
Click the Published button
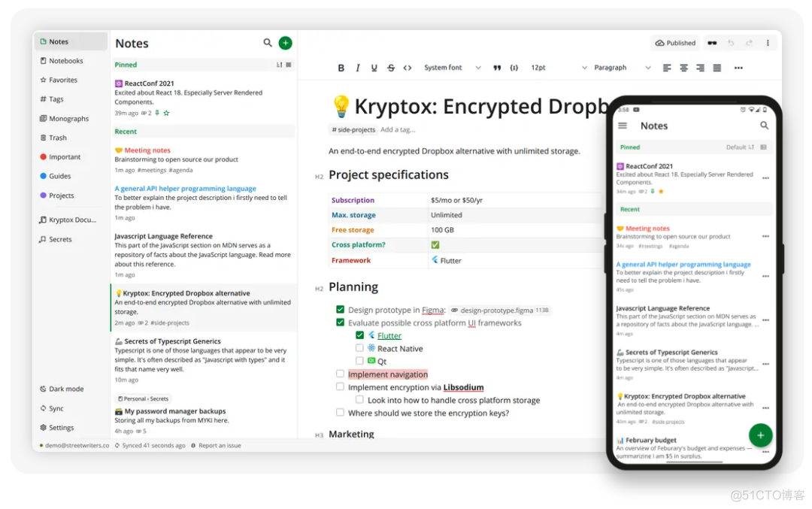point(675,43)
